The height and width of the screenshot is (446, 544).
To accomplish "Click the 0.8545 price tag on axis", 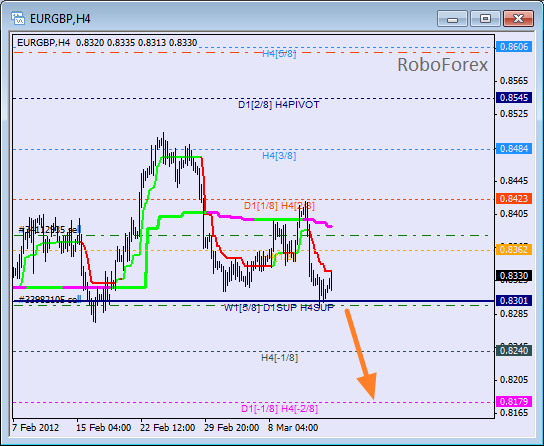I will pos(514,97).
